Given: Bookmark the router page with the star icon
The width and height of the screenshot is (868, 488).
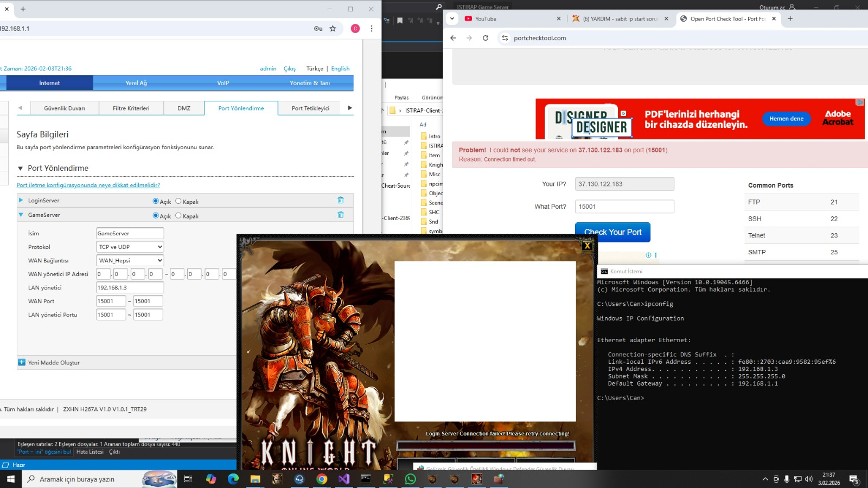Looking at the screenshot, I should pos(333,29).
